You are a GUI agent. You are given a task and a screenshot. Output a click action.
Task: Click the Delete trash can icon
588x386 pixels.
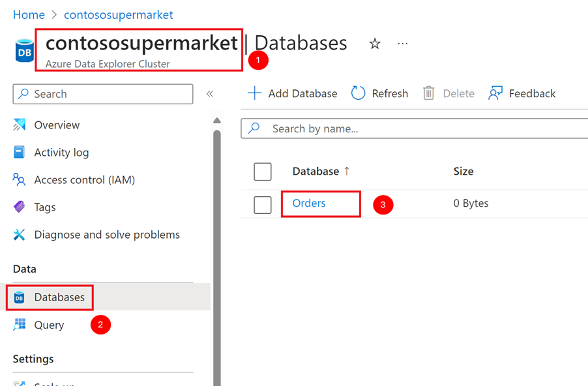[x=429, y=93]
